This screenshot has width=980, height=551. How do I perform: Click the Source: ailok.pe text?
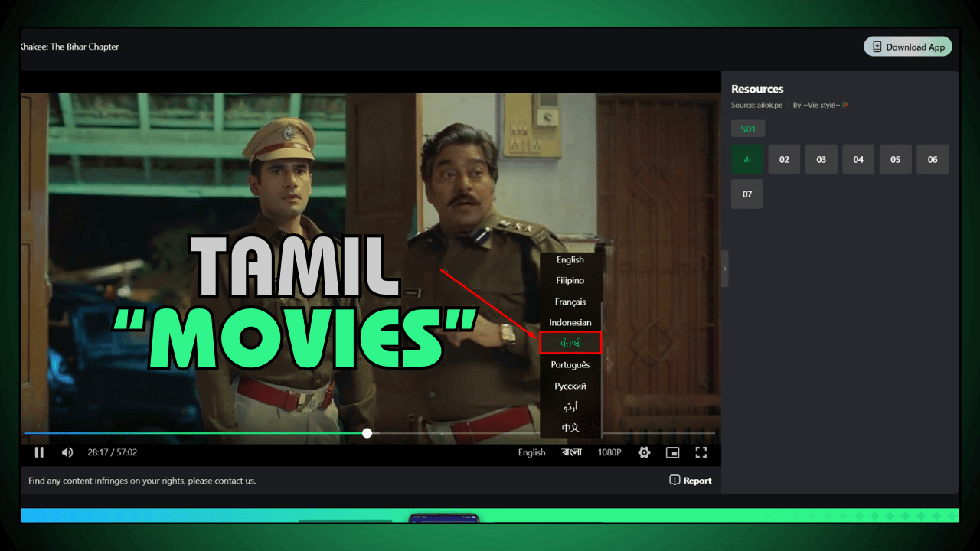click(756, 105)
